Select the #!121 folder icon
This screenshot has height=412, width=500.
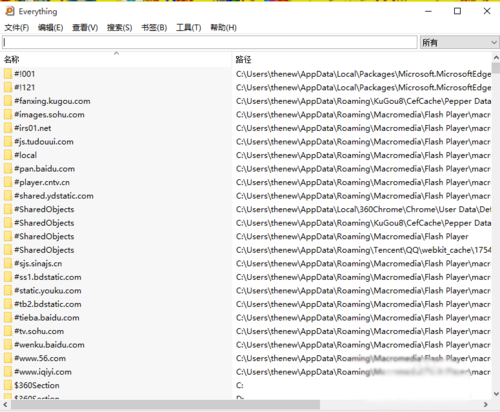[x=8, y=87]
